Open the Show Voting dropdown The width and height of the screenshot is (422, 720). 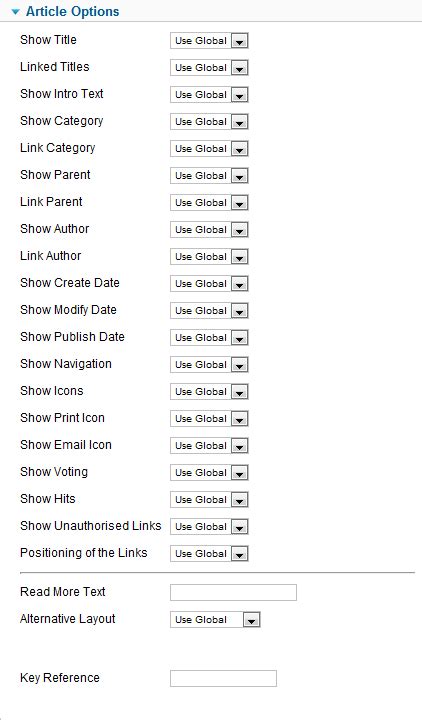[209, 473]
